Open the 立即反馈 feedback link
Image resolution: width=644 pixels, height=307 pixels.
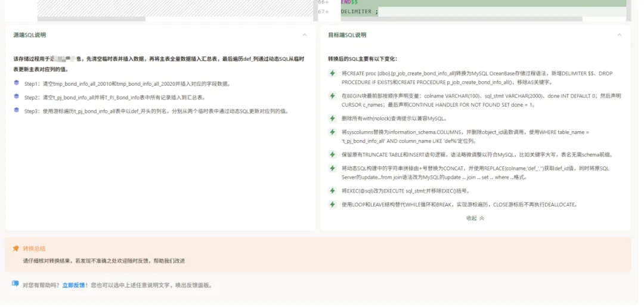pyautogui.click(x=74, y=286)
